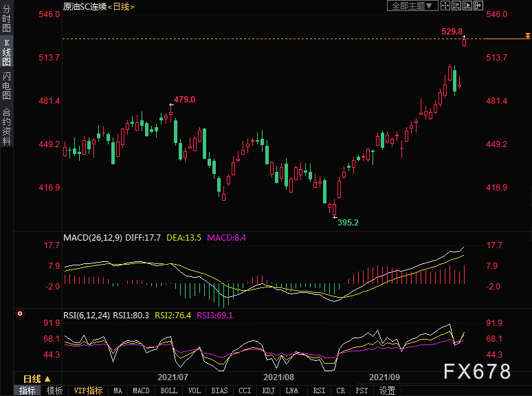Screen dimensions: 532x396
Task: Click the MACD indicator button in bottom bar
Action: 141,390
